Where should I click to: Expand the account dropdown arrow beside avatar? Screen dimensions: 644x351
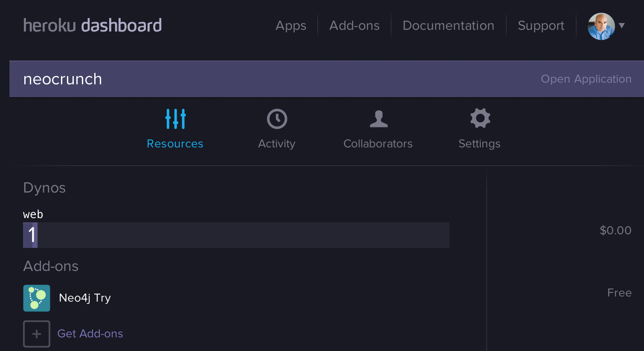point(622,26)
